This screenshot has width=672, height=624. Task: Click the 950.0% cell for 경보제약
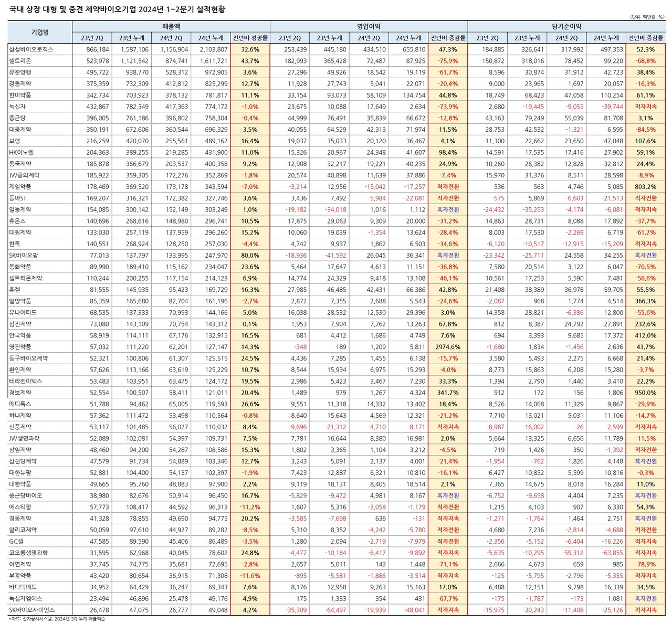tap(645, 393)
